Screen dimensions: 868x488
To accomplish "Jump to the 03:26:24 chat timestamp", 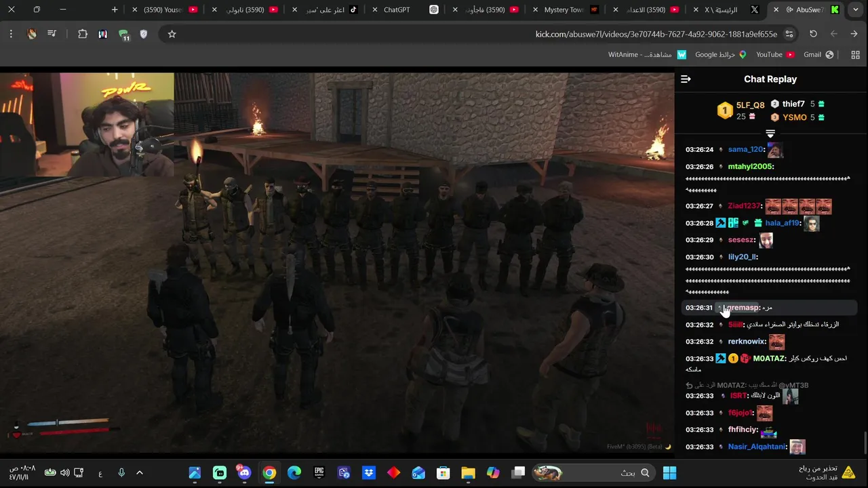I will point(699,149).
